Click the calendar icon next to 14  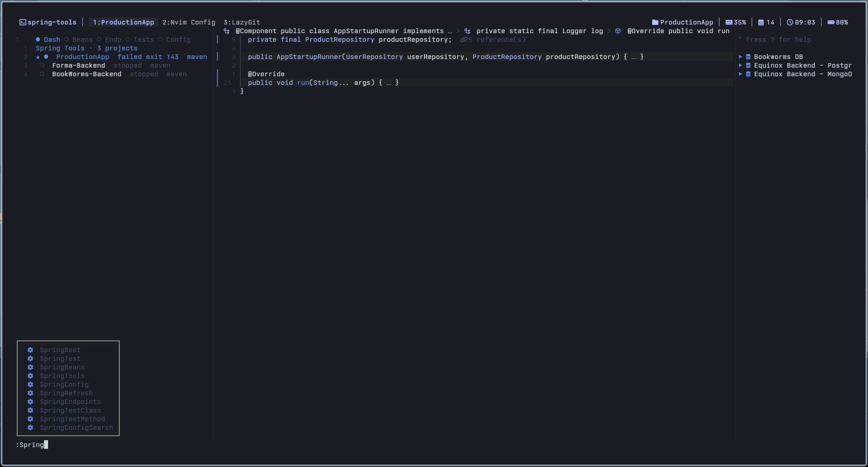click(761, 22)
